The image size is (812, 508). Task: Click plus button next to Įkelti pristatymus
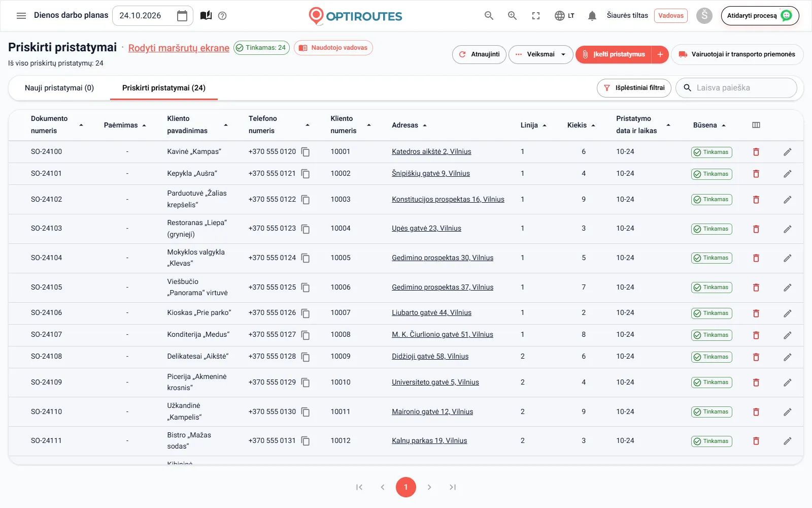pyautogui.click(x=660, y=54)
